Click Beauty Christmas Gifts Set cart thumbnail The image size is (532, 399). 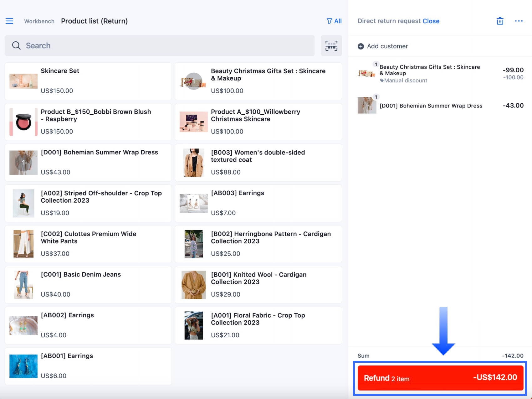pos(367,74)
